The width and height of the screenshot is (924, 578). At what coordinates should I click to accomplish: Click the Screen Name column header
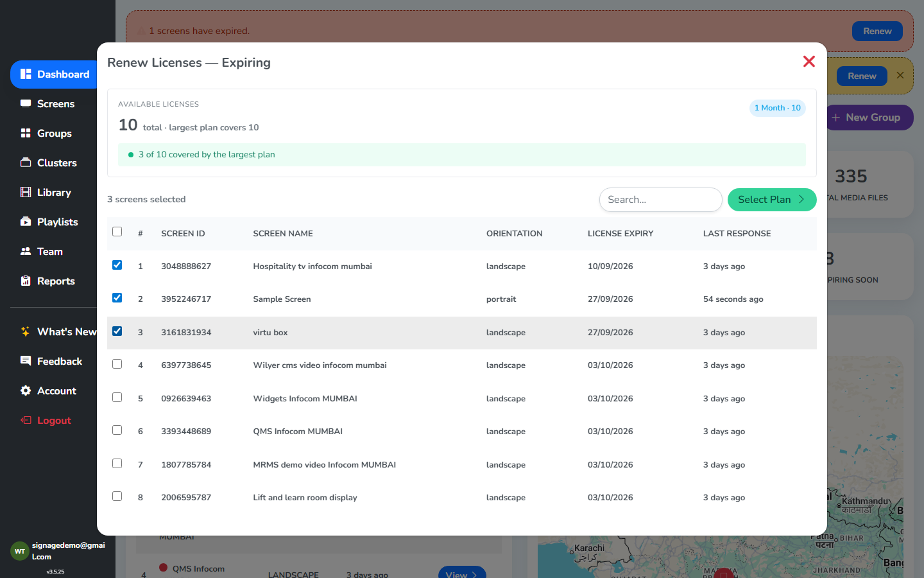click(283, 234)
